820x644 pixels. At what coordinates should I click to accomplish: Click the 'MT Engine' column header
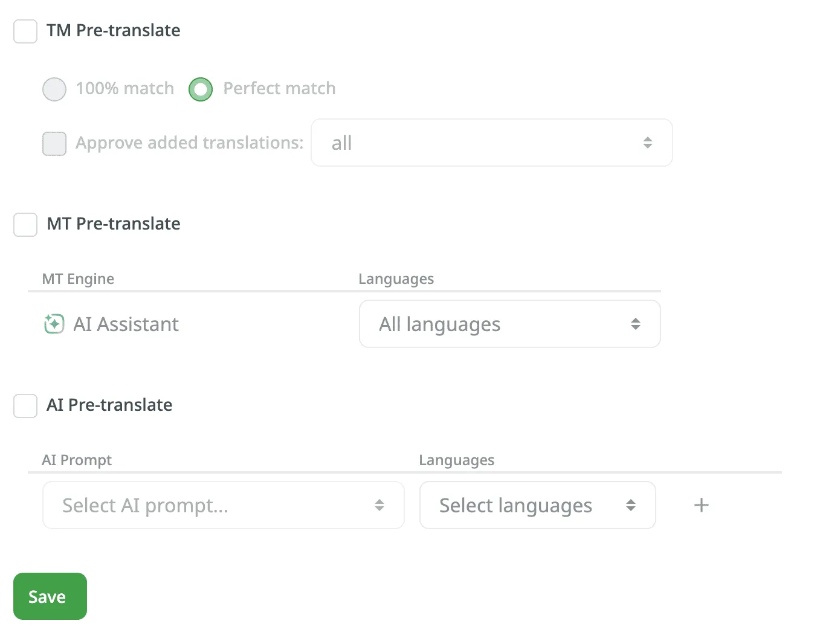tap(77, 279)
